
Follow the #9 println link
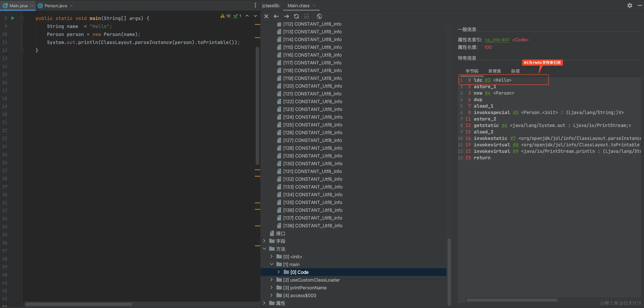point(515,151)
